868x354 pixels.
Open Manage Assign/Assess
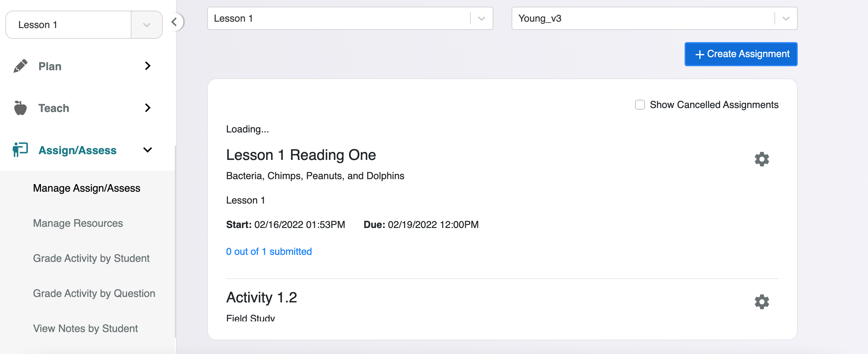[86, 188]
